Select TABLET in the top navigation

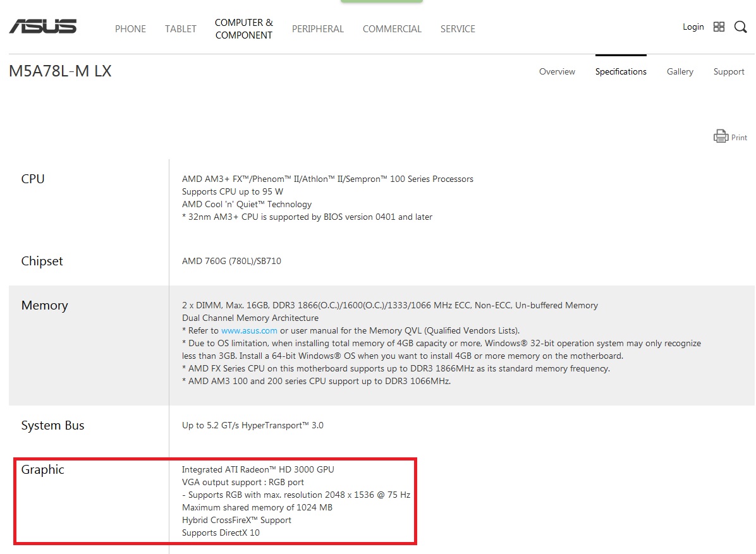click(x=181, y=29)
